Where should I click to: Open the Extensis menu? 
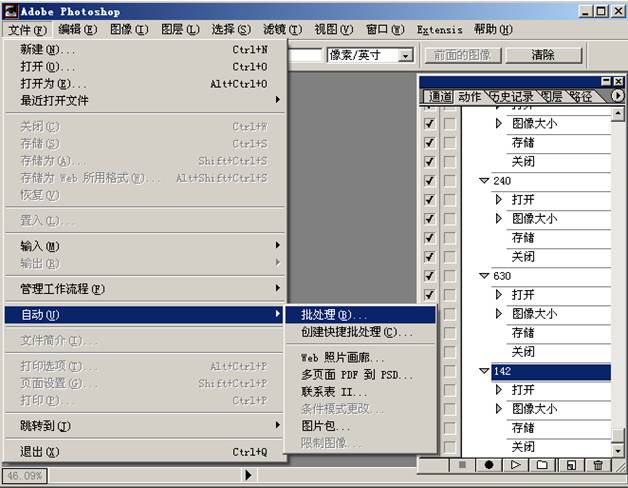pos(439,29)
